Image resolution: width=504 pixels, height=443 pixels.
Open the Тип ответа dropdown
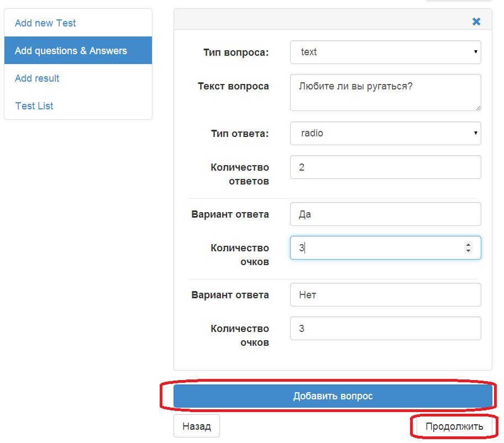tap(385, 133)
